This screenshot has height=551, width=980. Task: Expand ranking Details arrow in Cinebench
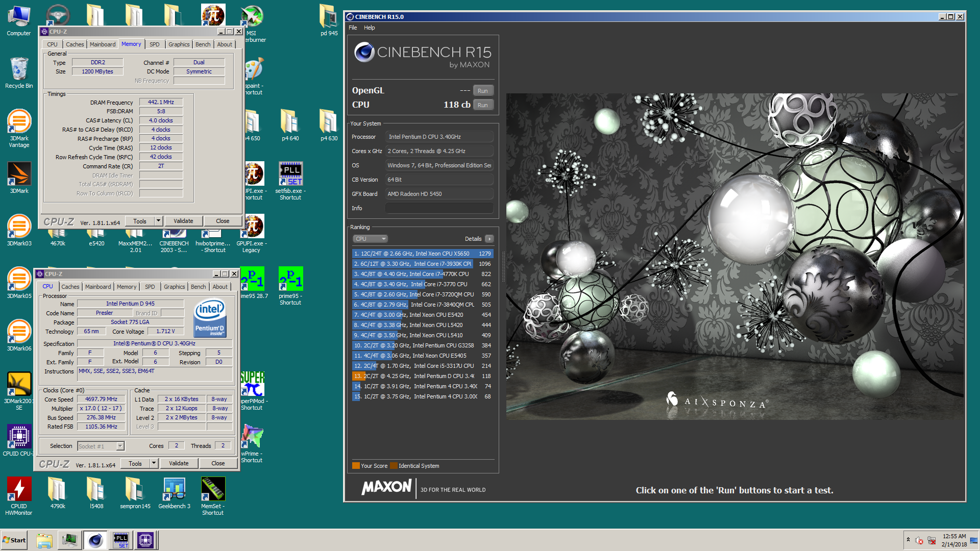[x=489, y=239]
